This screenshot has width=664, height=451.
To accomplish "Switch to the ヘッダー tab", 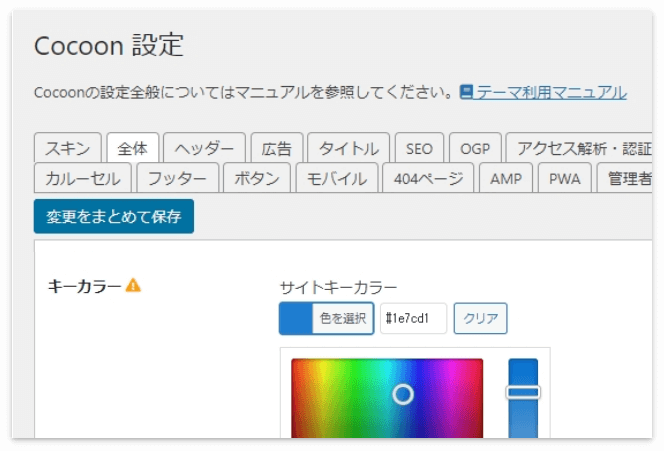I will pyautogui.click(x=204, y=148).
